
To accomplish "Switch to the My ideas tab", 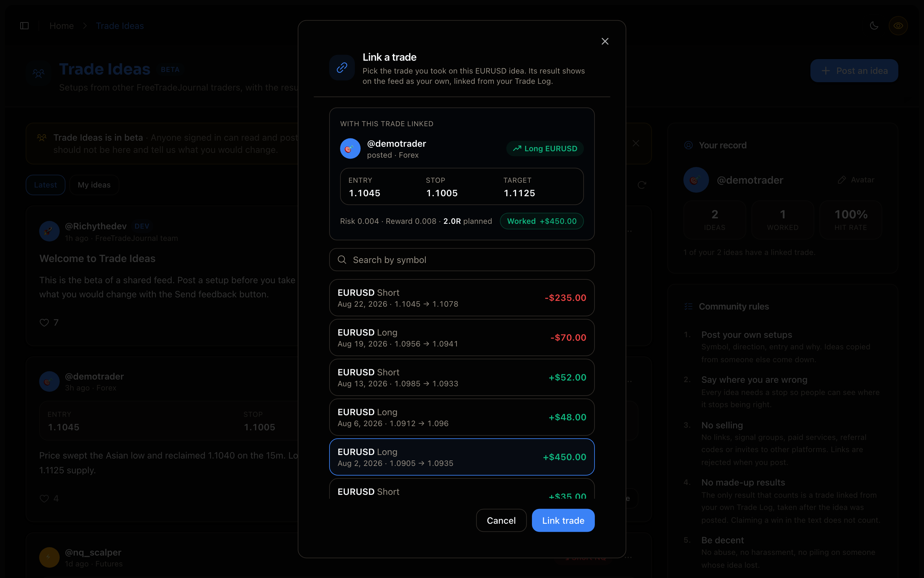I will [x=94, y=185].
